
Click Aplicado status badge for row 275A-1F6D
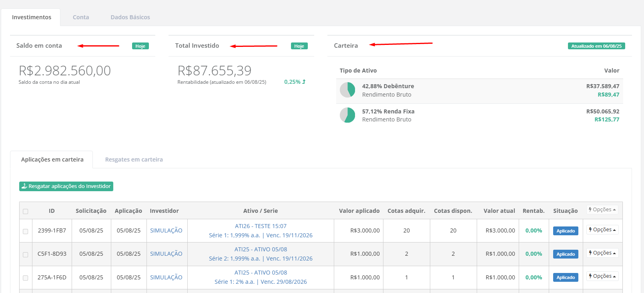(565, 277)
